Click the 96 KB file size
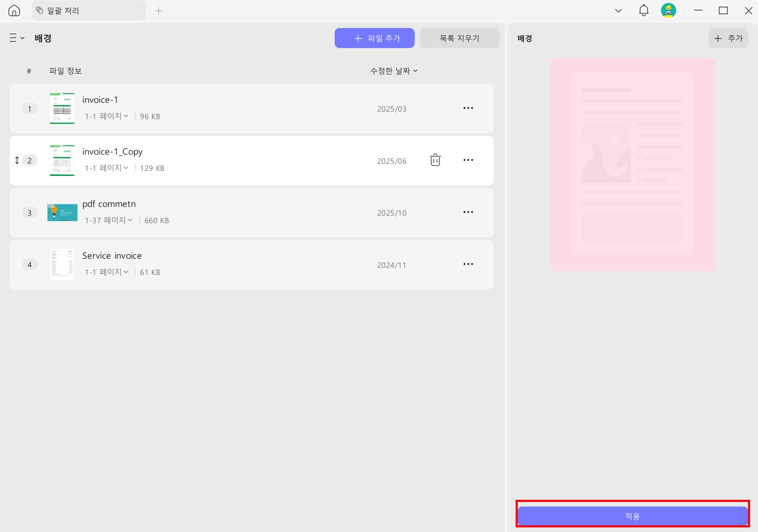This screenshot has height=532, width=758. (150, 117)
